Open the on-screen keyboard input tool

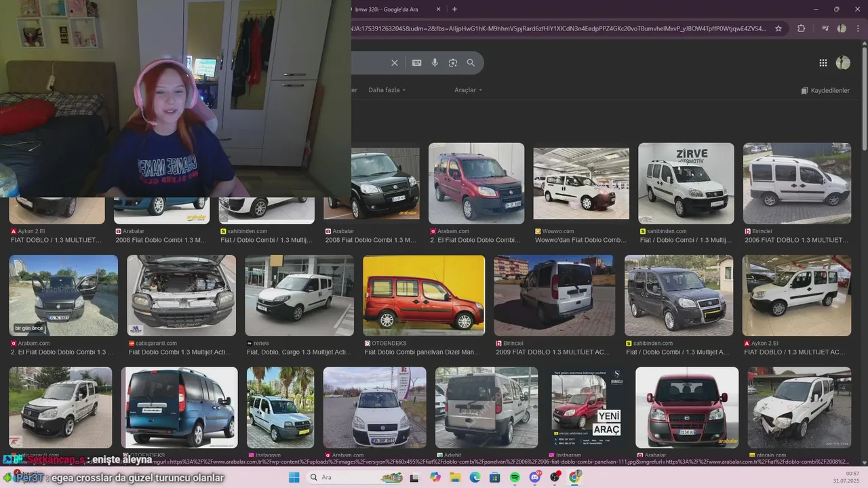[417, 63]
